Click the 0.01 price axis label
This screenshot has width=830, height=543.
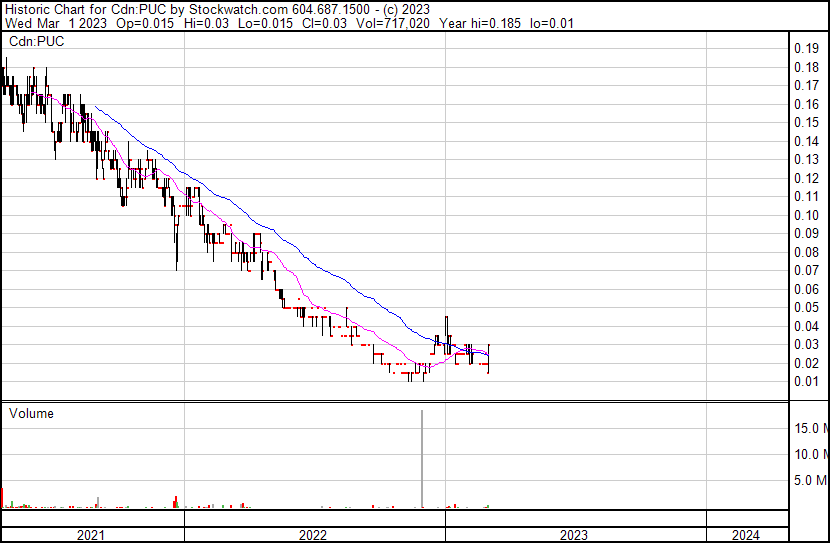point(806,382)
